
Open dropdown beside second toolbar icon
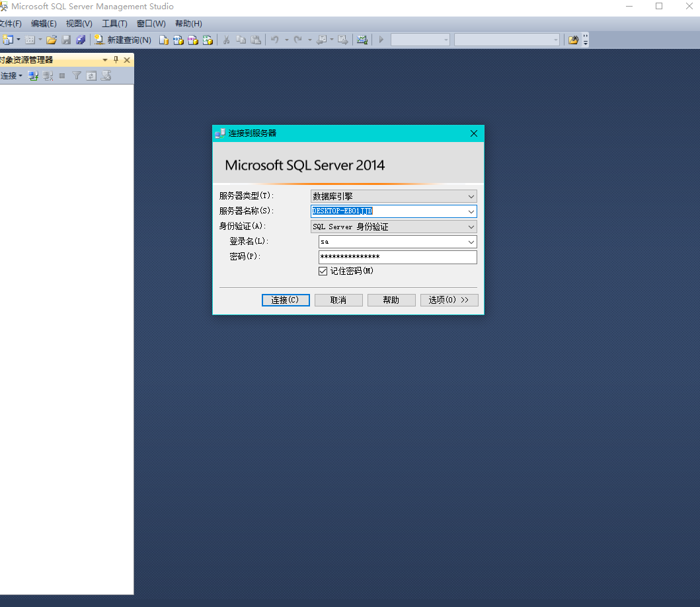[40, 40]
